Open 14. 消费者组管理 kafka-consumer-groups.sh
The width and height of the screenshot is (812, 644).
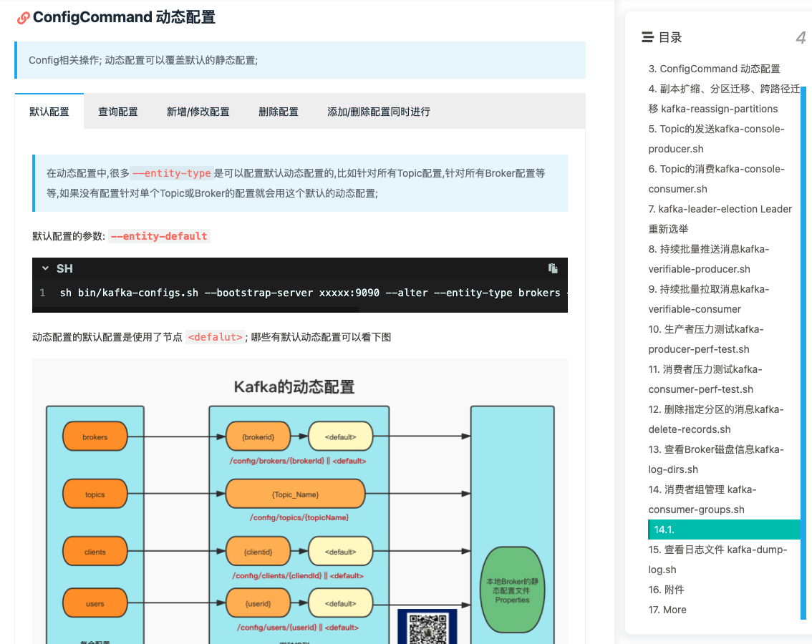pos(702,499)
